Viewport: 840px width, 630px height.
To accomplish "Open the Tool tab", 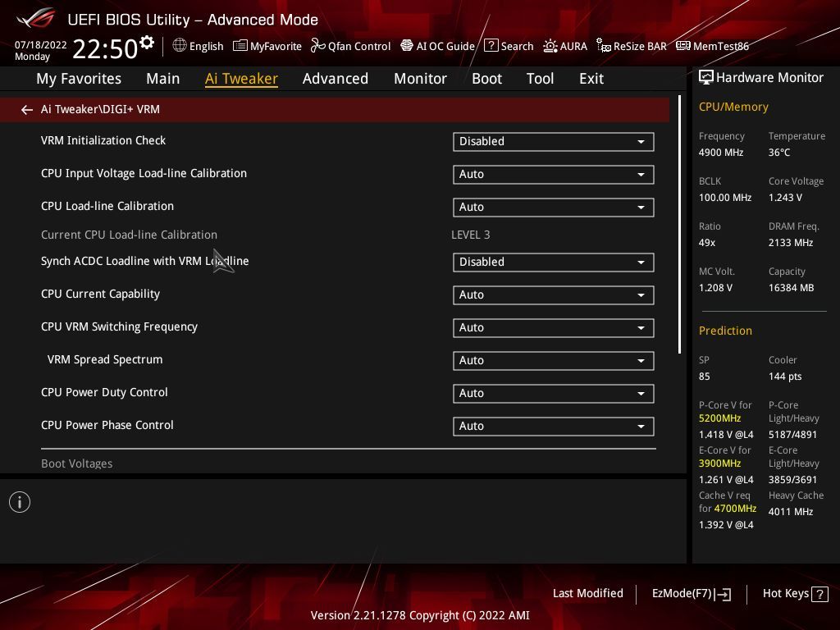I will 540,79.
